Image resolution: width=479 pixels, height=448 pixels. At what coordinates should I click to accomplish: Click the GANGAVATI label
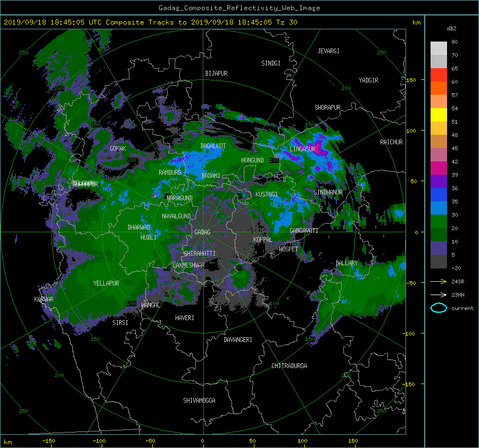click(304, 231)
